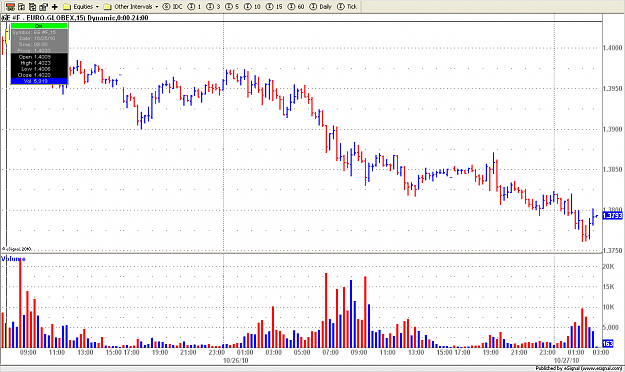
Task: Click the 1.3750 price axis label
Action: click(x=612, y=251)
